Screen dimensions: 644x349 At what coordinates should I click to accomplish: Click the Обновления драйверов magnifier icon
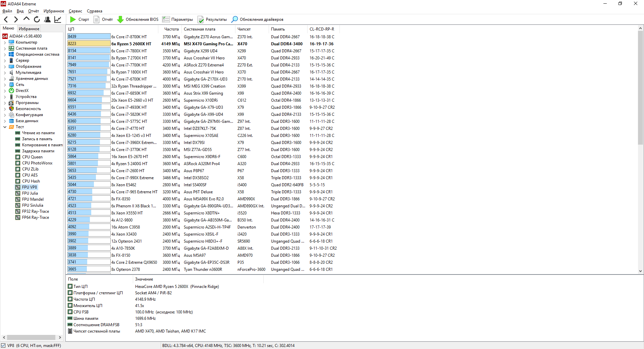(235, 19)
